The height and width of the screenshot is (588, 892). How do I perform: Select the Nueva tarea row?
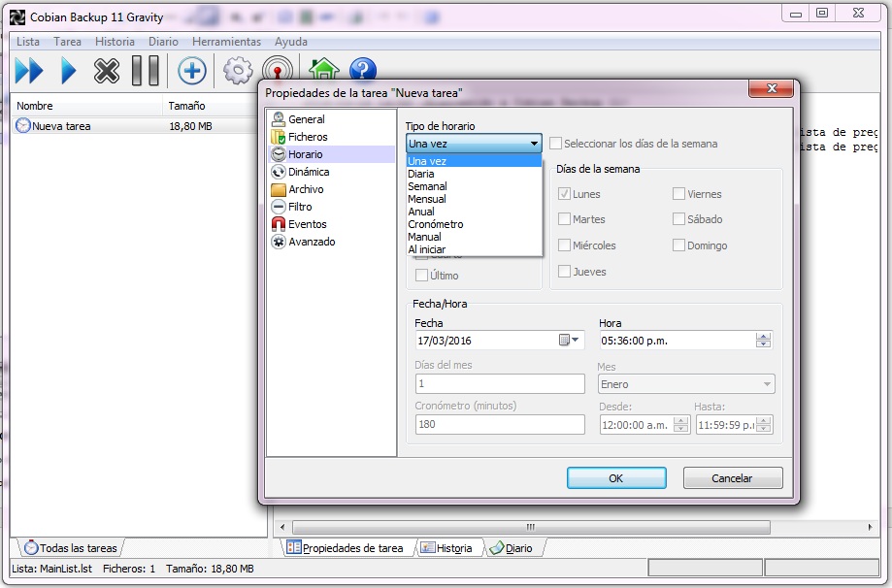pyautogui.click(x=134, y=126)
